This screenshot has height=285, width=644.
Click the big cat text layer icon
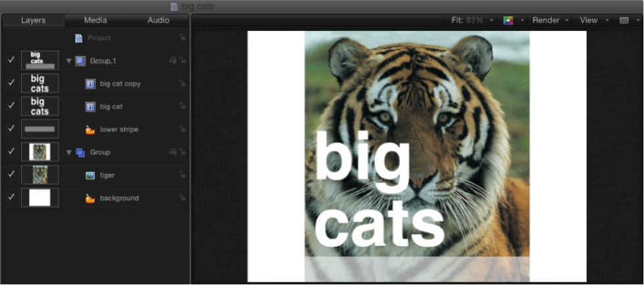[90, 107]
